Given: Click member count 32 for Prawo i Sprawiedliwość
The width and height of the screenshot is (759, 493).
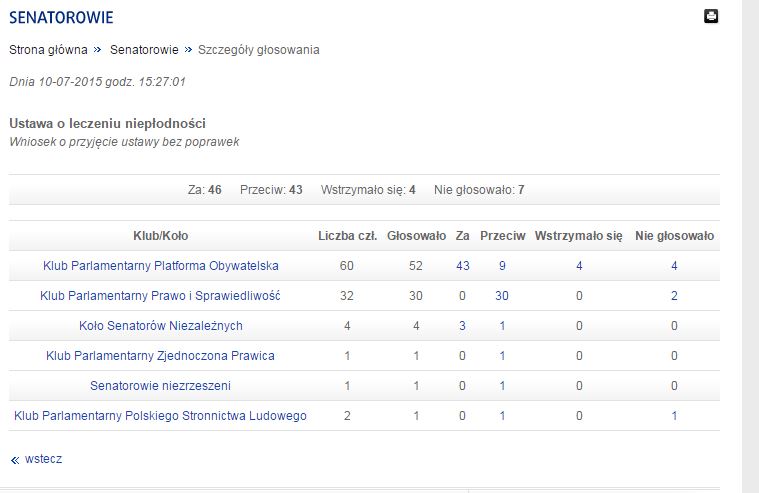Looking at the screenshot, I should pos(347,296).
